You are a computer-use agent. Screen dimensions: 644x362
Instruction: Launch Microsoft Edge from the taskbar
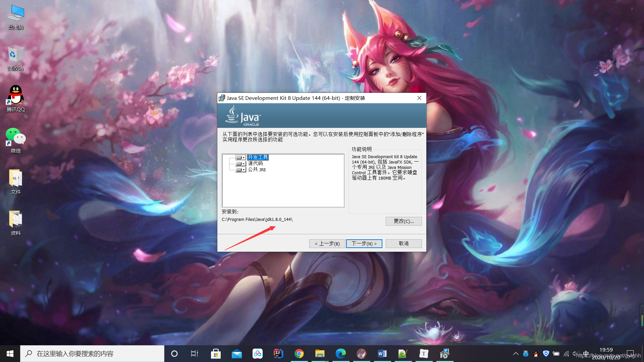point(340,353)
